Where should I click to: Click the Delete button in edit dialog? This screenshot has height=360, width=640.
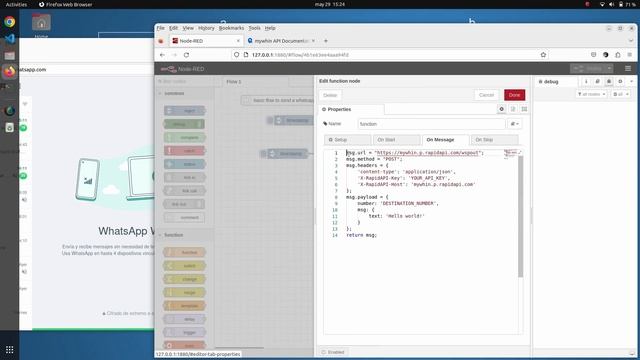click(330, 95)
